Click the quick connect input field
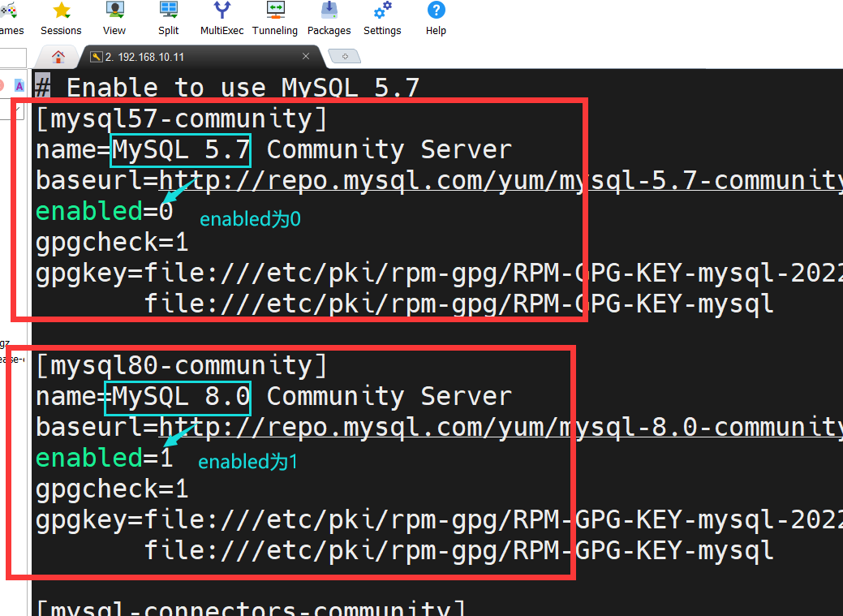 (13, 57)
